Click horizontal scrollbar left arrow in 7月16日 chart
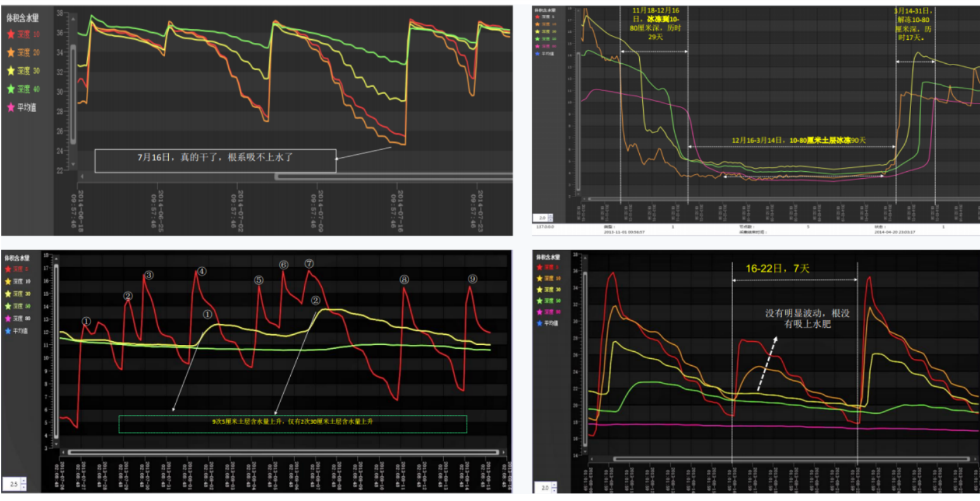 82,176
